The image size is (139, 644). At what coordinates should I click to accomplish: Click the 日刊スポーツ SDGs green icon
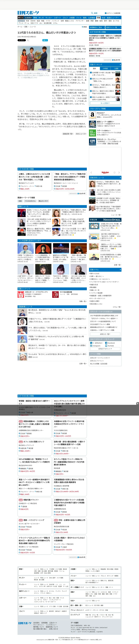click(x=92, y=133)
